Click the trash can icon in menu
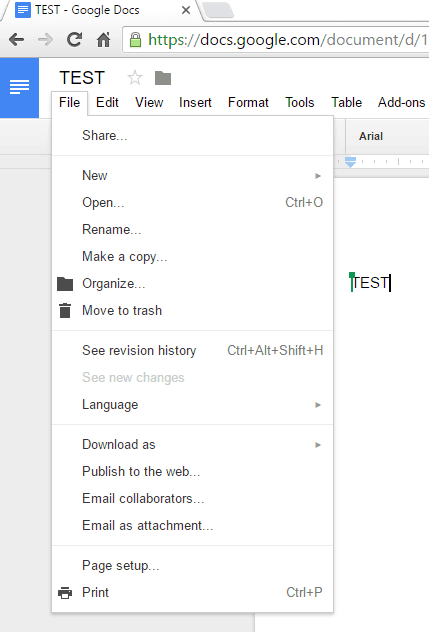The width and height of the screenshot is (429, 632). tap(65, 310)
